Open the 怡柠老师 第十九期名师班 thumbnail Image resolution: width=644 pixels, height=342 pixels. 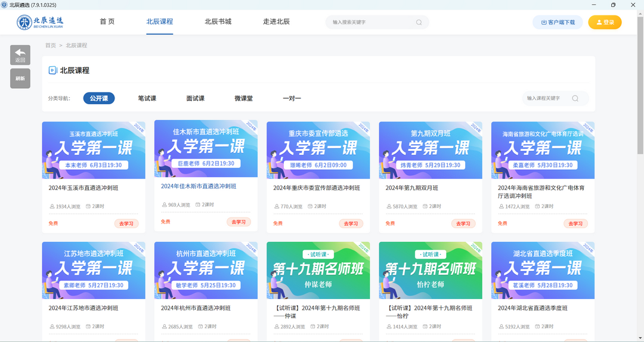(x=431, y=271)
